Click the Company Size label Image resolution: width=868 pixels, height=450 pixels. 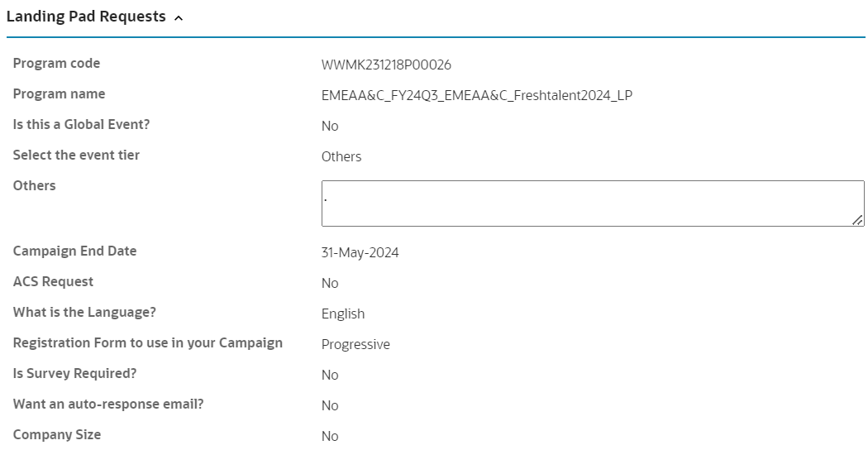(x=57, y=435)
